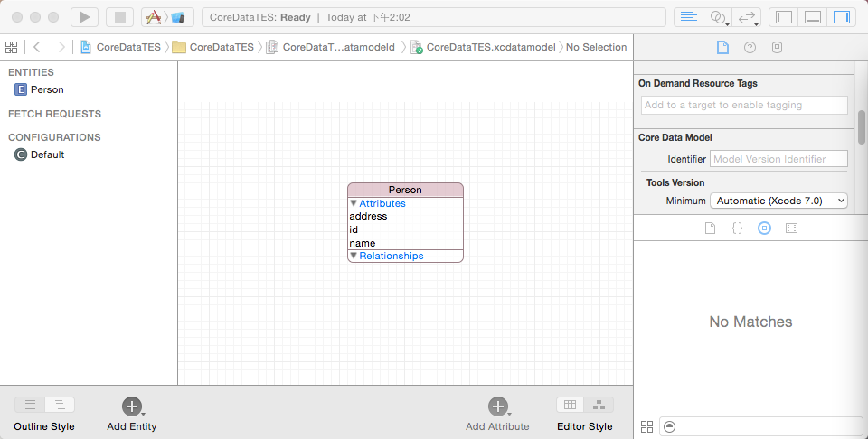Show the Quick Help inspector
This screenshot has width=868, height=439.
[x=750, y=47]
